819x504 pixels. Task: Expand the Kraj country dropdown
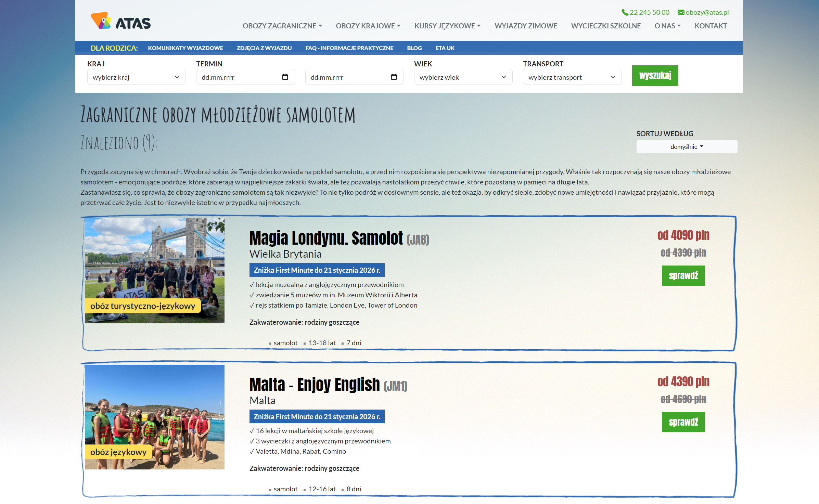click(x=136, y=77)
